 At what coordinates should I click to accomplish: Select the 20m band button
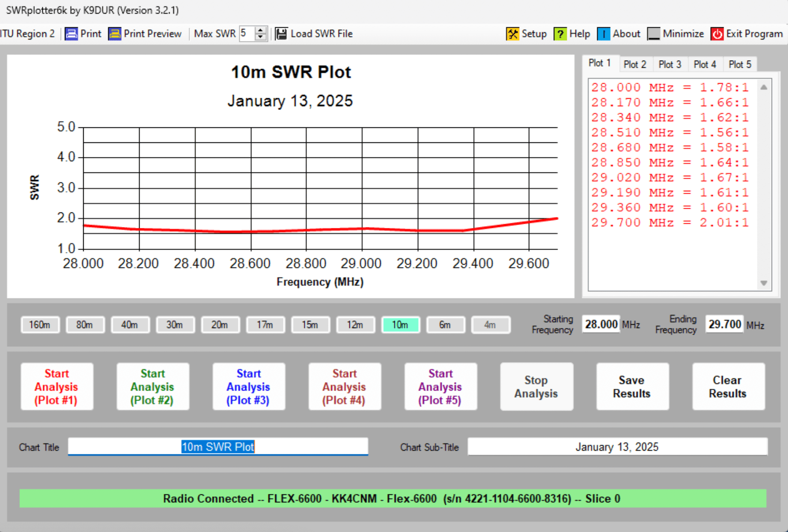point(220,325)
